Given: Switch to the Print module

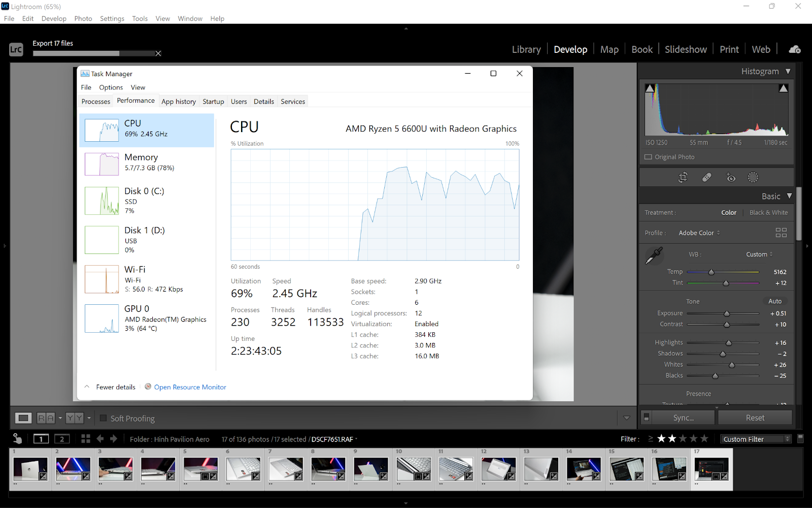Looking at the screenshot, I should point(729,49).
